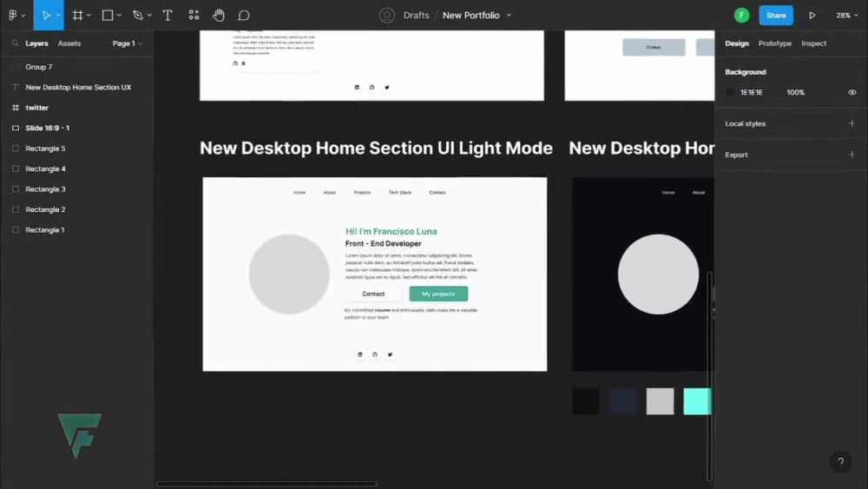Viewport: 868px width, 489px height.
Task: Switch to the Design tab
Action: click(x=737, y=43)
